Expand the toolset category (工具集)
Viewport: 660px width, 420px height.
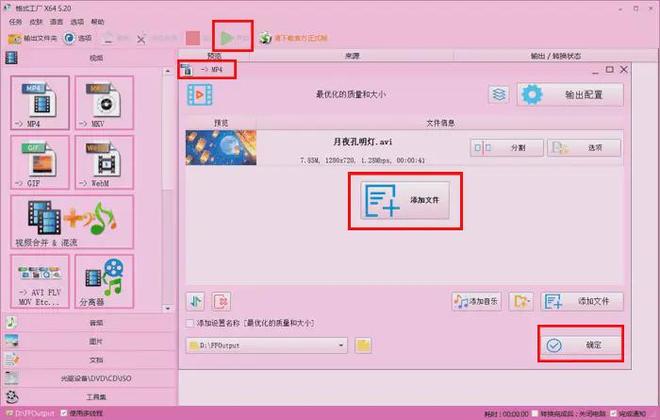(89, 396)
